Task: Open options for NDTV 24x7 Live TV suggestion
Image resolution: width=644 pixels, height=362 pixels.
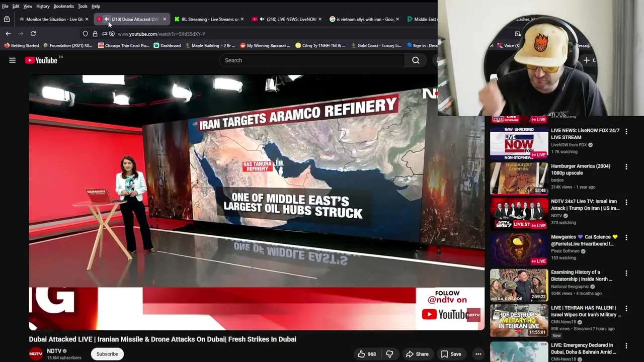Action: pos(626,203)
